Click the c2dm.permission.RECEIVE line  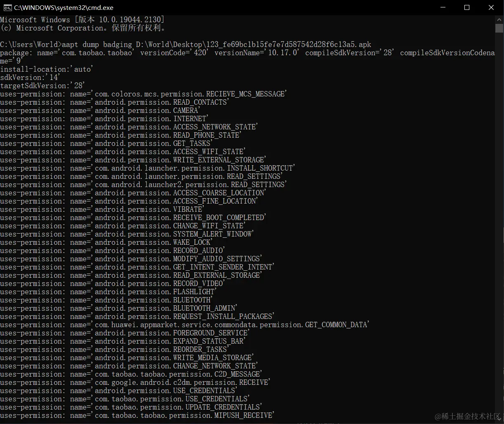135,382
